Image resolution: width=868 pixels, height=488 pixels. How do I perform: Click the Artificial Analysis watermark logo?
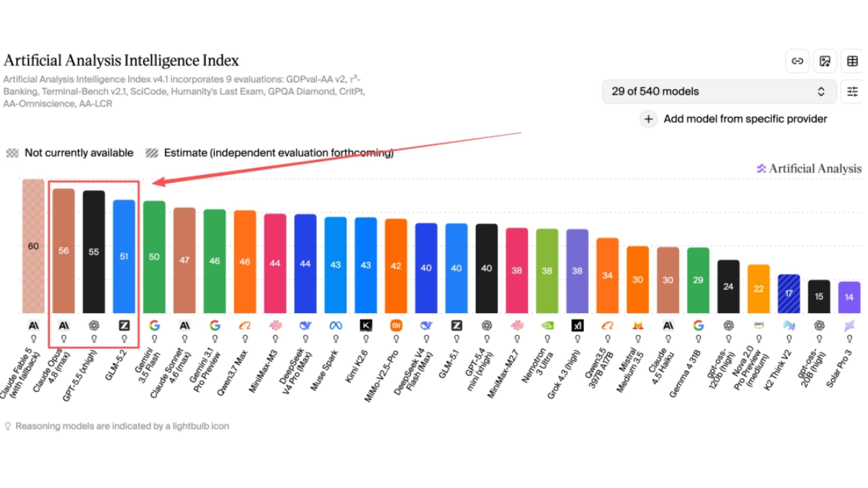pyautogui.click(x=809, y=168)
